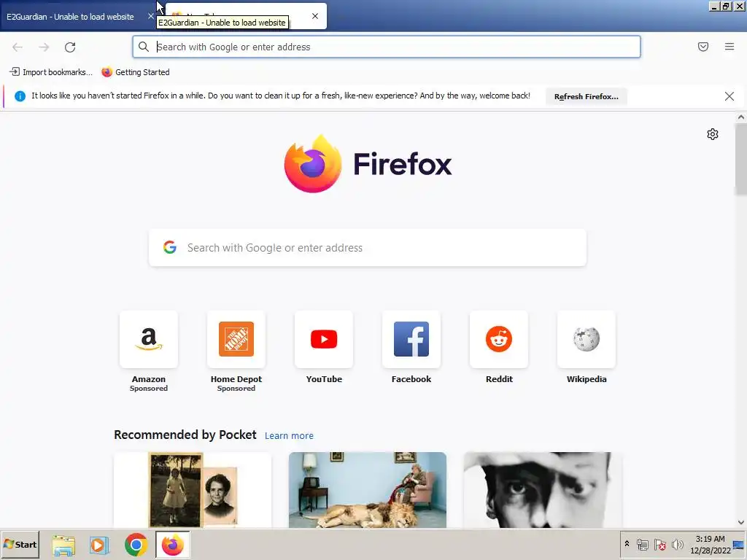
Task: Open the Firefox application menu
Action: coord(729,47)
